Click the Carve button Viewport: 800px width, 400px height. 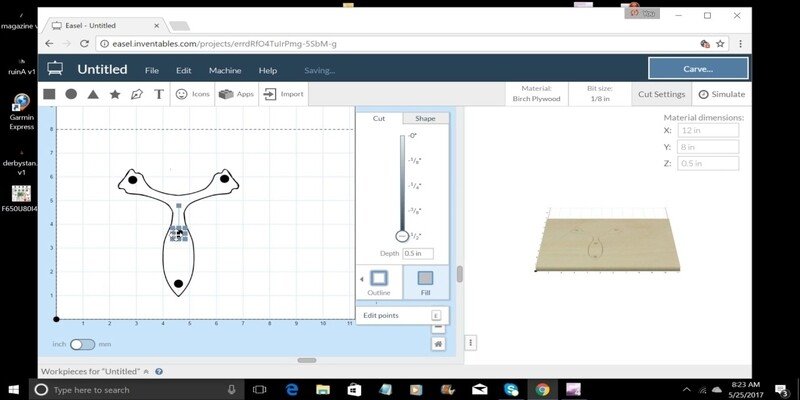pos(698,68)
